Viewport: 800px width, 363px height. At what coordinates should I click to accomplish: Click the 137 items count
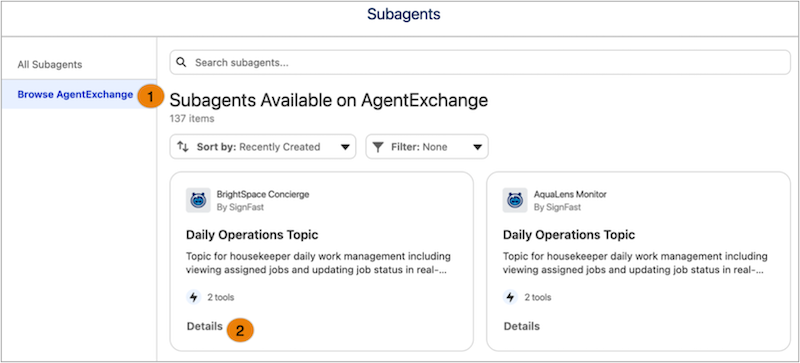pos(192,119)
